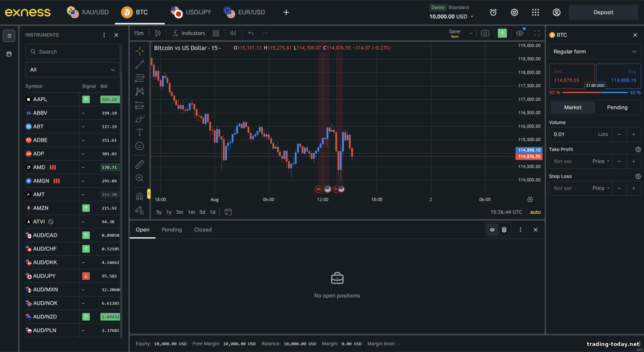644x352 pixels.
Task: Take a chart snapshot with camera icon
Action: pyautogui.click(x=485, y=33)
